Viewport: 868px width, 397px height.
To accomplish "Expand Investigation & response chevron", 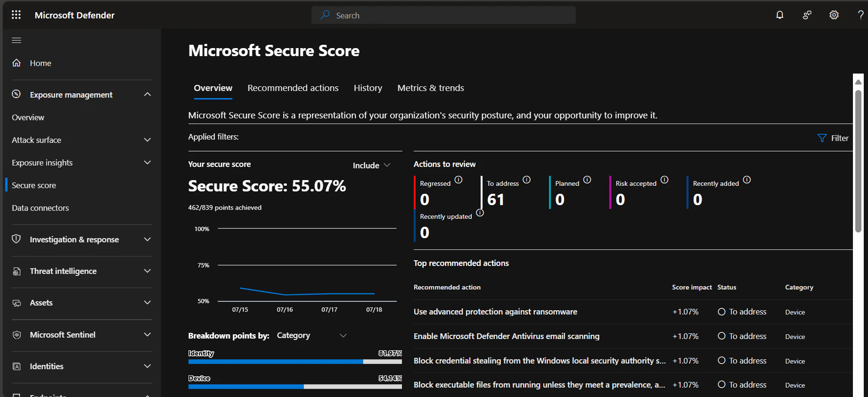I will coord(147,239).
